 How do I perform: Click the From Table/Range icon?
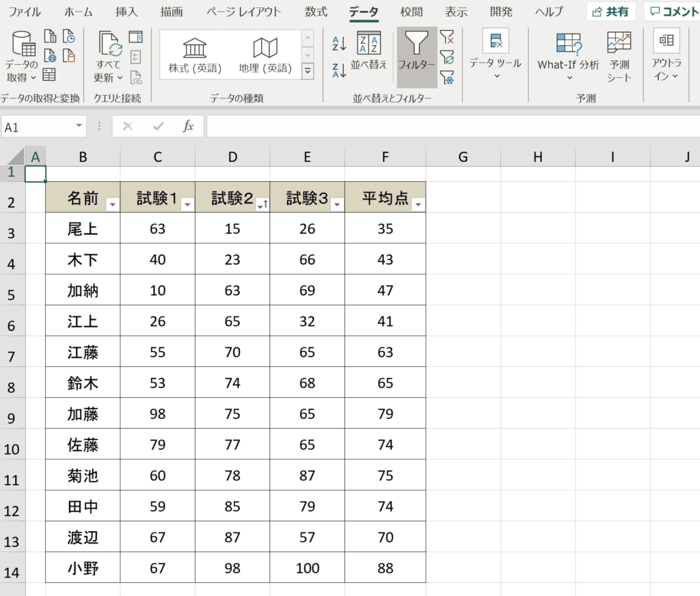pos(49,74)
